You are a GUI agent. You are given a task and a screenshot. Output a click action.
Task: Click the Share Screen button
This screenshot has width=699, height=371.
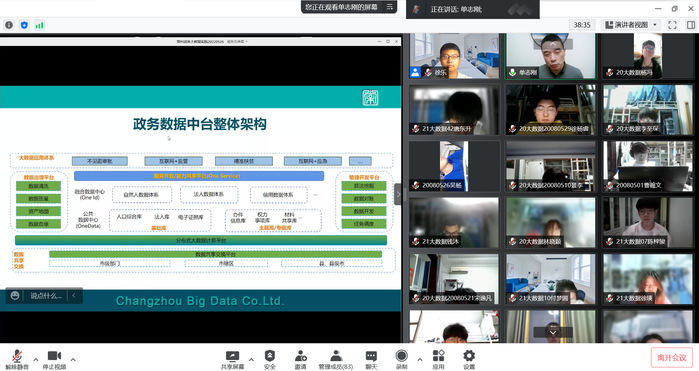(232, 359)
